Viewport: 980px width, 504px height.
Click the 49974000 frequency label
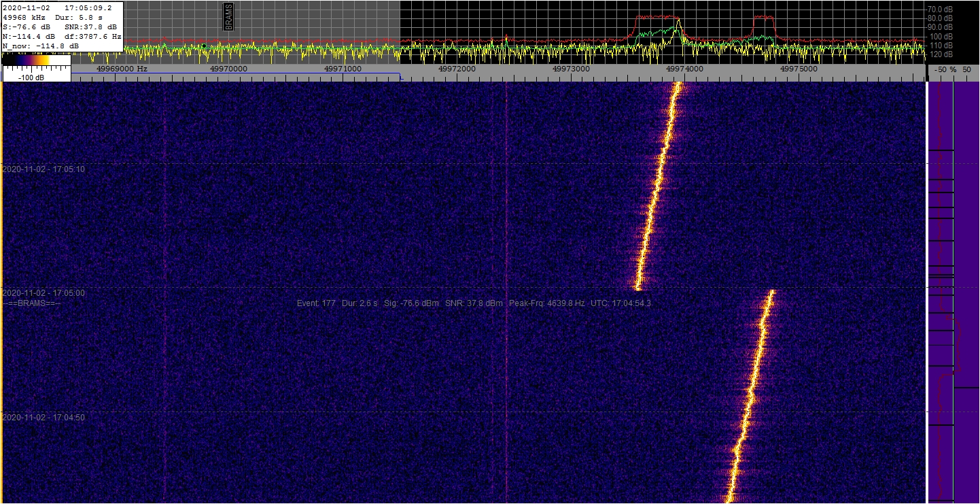pos(684,69)
